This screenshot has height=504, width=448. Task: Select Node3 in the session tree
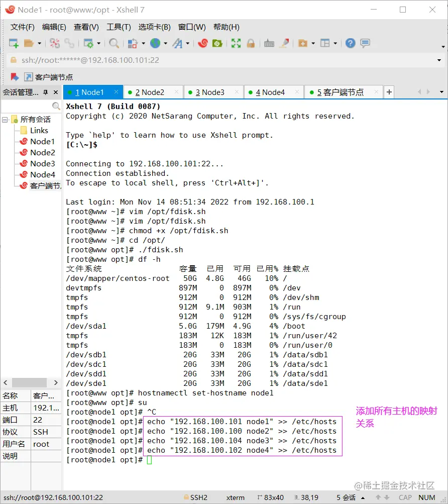click(x=42, y=164)
